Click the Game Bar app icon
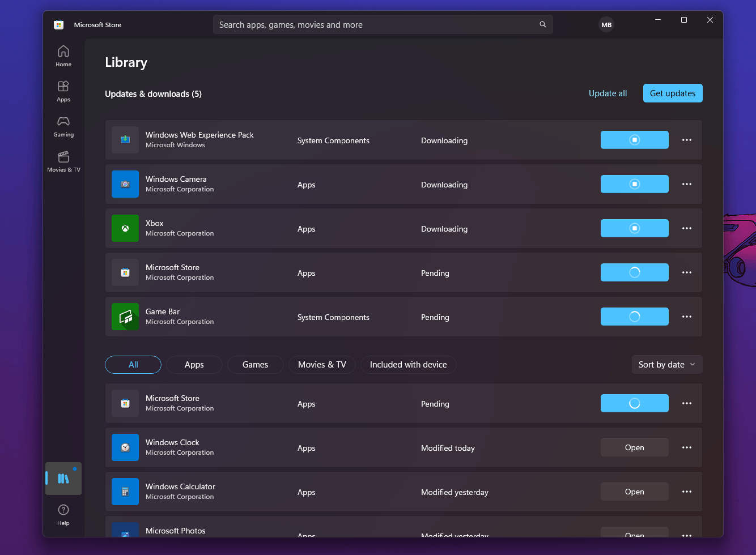Image resolution: width=756 pixels, height=555 pixels. pyautogui.click(x=125, y=317)
